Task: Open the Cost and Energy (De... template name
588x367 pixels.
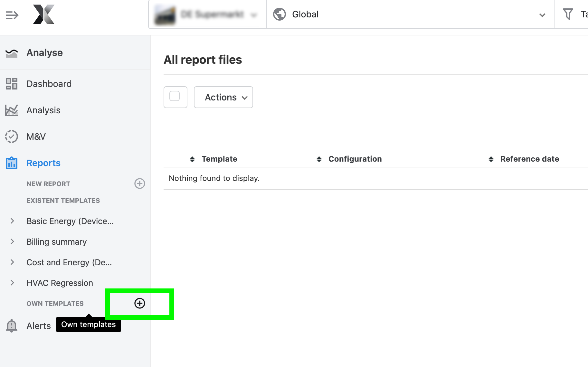Action: tap(69, 262)
